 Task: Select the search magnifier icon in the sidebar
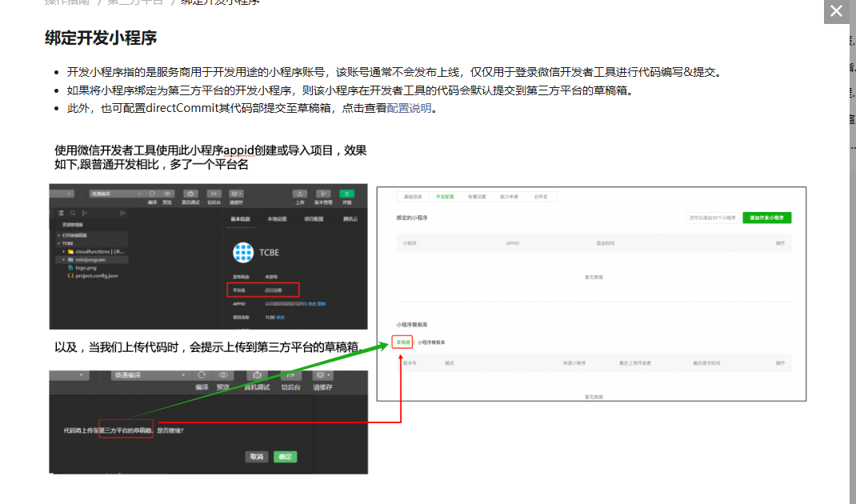pyautogui.click(x=73, y=213)
